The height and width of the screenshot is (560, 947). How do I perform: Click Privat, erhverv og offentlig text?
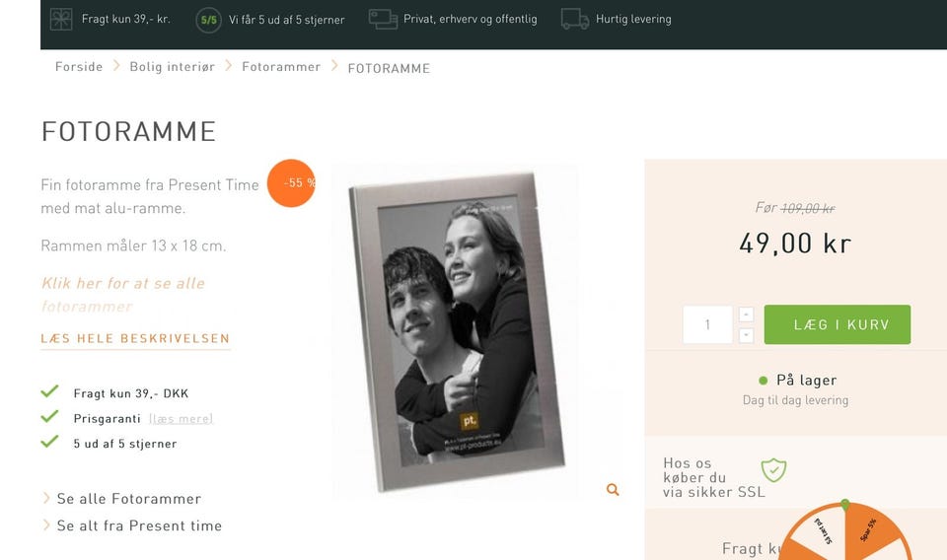(x=470, y=19)
